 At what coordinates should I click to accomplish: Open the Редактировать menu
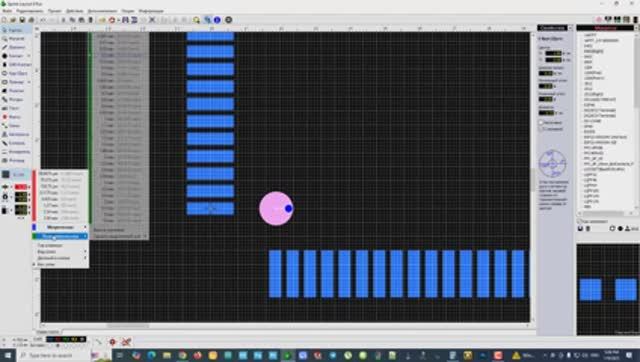pyautogui.click(x=29, y=11)
